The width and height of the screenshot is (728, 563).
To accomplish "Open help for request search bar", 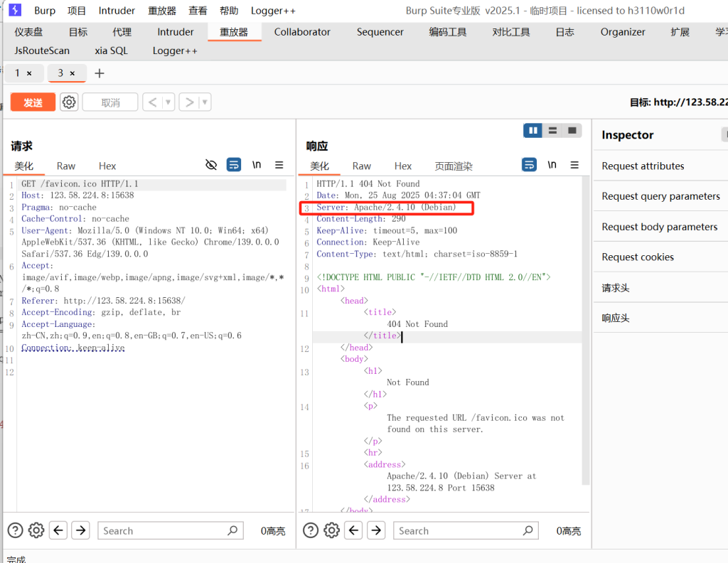I will click(x=16, y=530).
